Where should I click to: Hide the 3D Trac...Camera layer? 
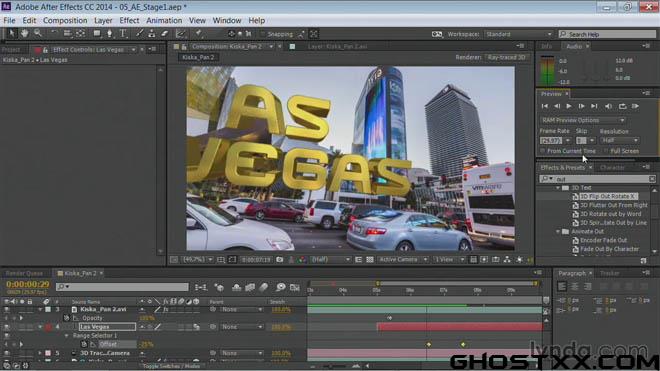(6, 353)
